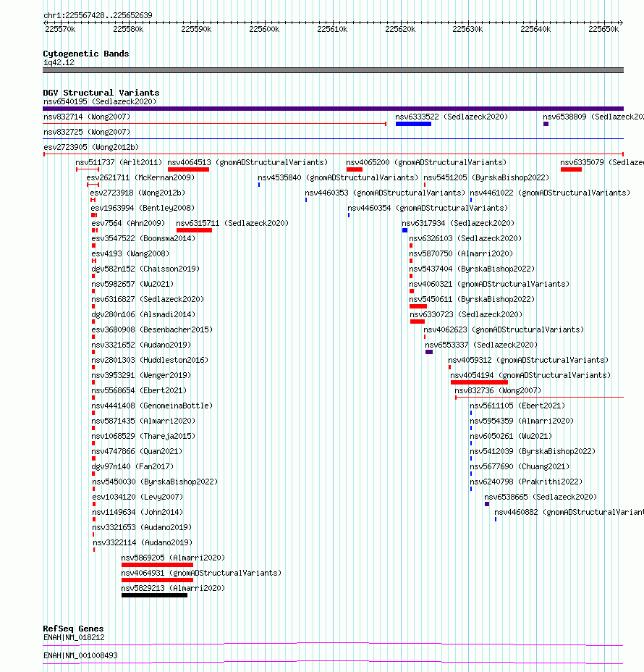644x672 pixels.
Task: Open esv2621711 (McKernan2009) variant
Action: tap(140, 177)
